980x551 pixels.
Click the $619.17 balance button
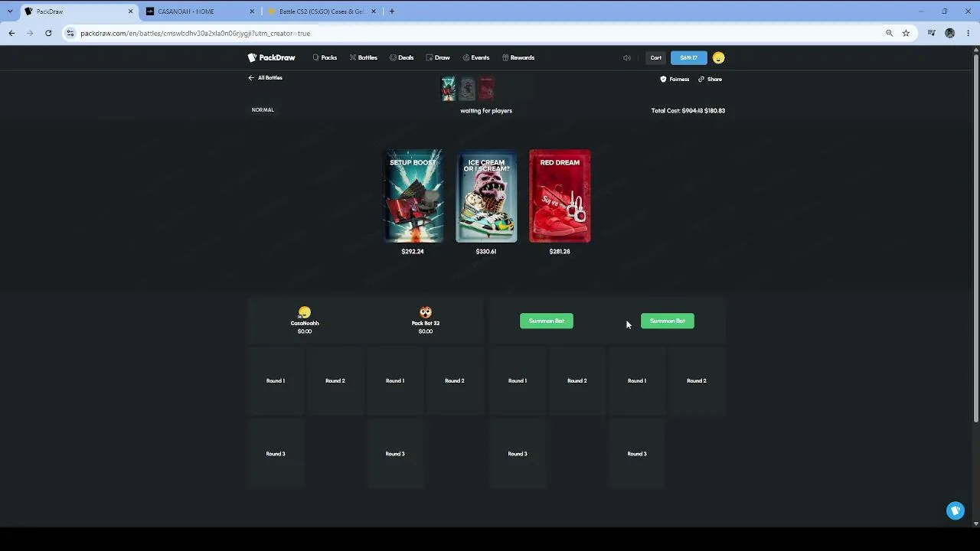(x=689, y=57)
